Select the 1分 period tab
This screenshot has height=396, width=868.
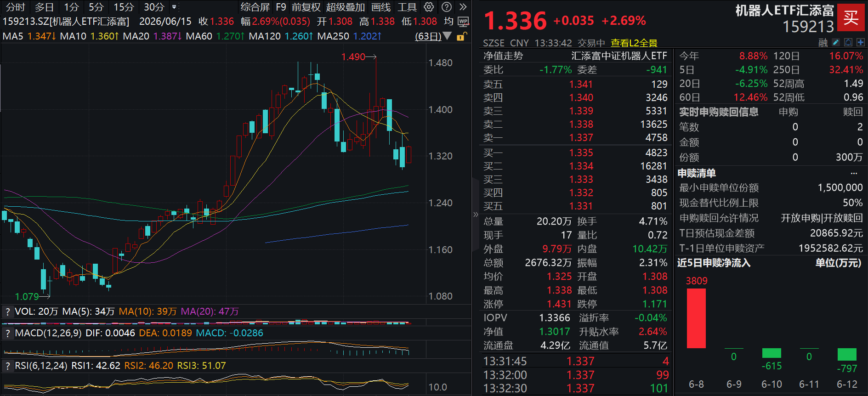[x=71, y=7]
